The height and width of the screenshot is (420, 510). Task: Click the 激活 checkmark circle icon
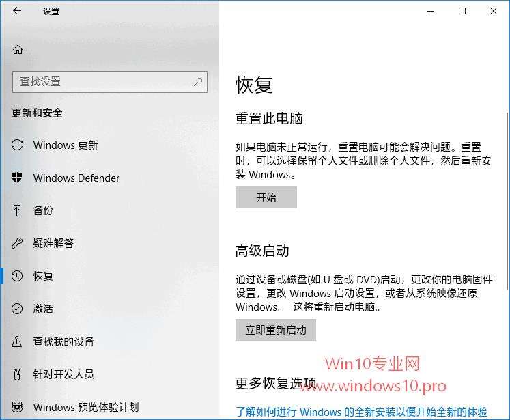click(17, 309)
